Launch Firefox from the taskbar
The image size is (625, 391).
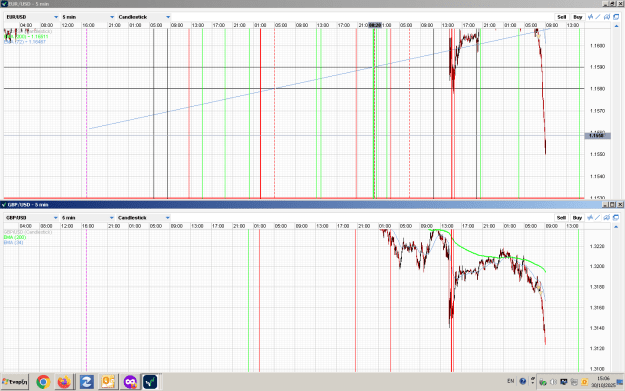(x=64, y=382)
